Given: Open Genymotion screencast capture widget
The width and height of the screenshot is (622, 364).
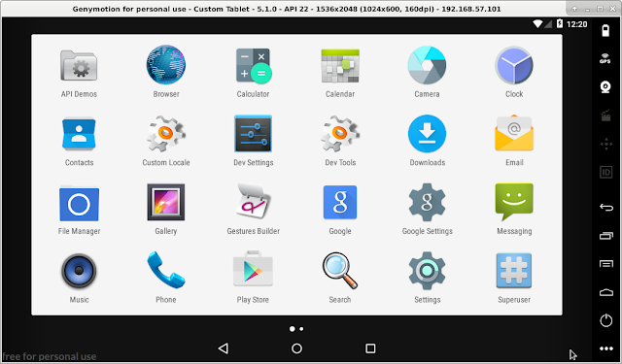Looking at the screenshot, I should click(x=605, y=116).
